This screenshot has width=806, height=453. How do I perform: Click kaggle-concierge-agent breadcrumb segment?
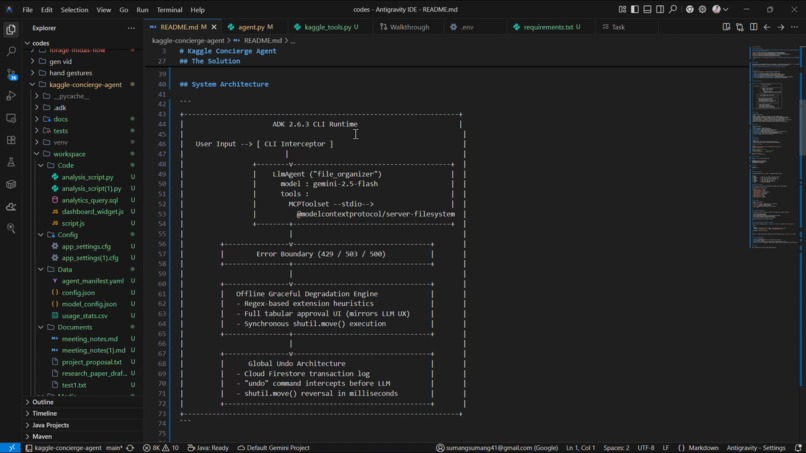(x=188, y=41)
